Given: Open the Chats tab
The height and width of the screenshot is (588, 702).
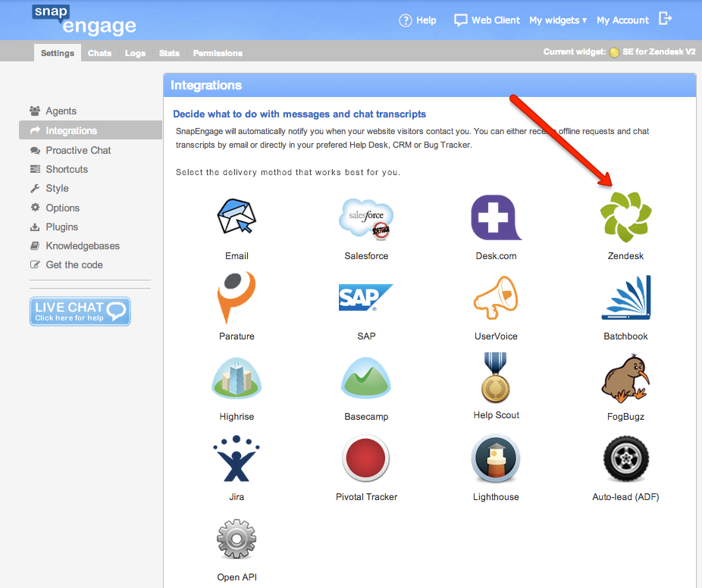Looking at the screenshot, I should point(99,53).
